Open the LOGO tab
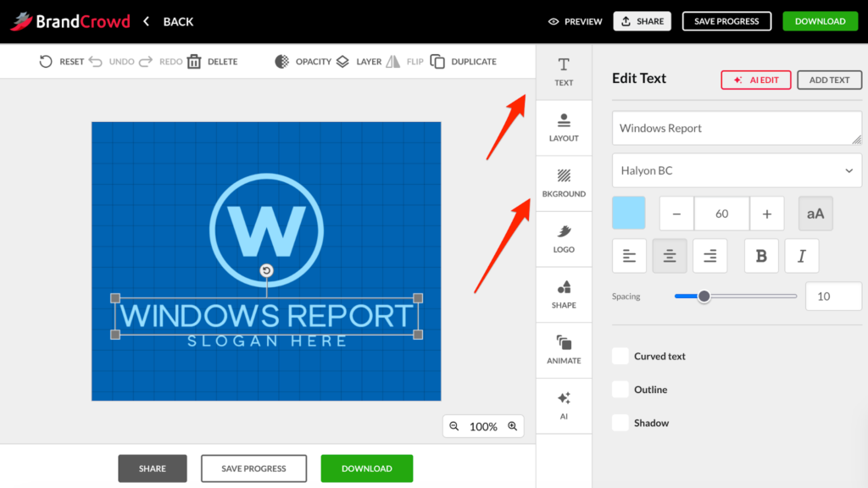 (x=564, y=239)
